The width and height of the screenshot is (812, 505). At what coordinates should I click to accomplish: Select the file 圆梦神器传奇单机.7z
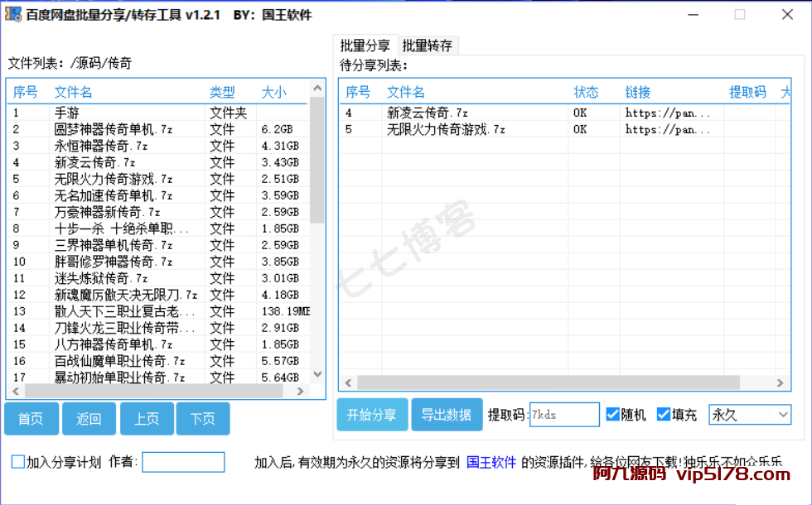158,129
